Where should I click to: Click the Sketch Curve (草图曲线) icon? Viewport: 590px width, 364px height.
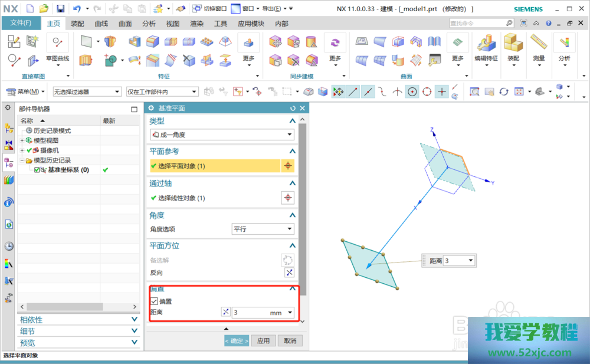point(57,43)
